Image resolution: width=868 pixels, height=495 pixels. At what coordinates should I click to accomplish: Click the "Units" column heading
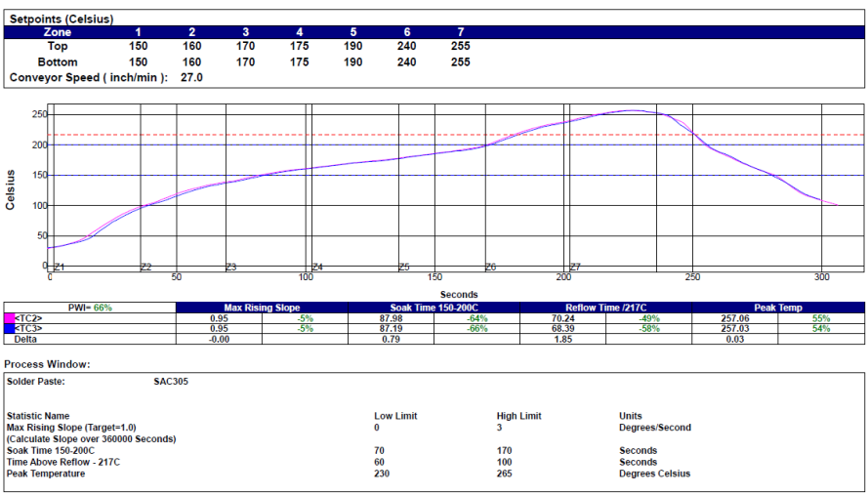pos(631,416)
